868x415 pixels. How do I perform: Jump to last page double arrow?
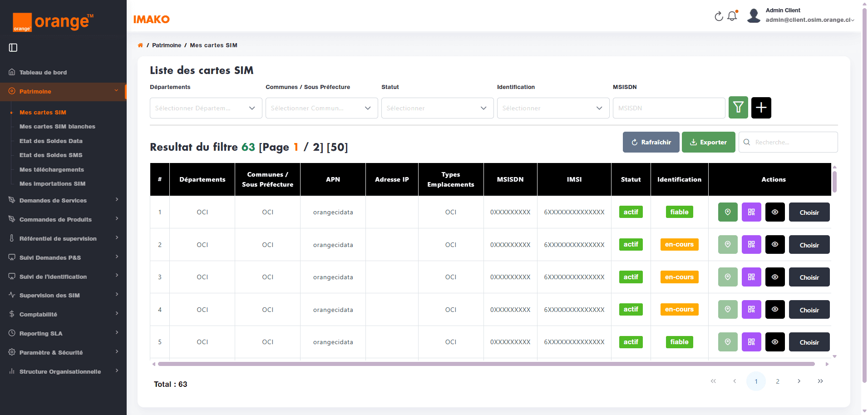click(x=820, y=381)
